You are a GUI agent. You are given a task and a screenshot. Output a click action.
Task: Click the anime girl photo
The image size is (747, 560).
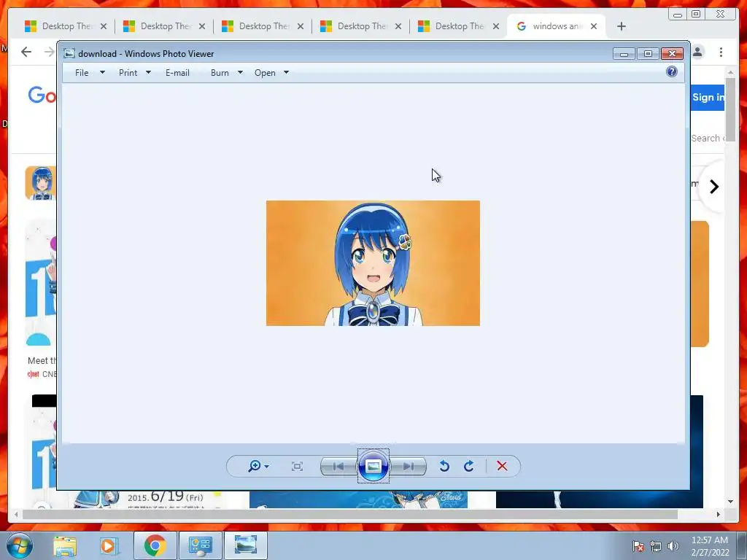point(373,263)
